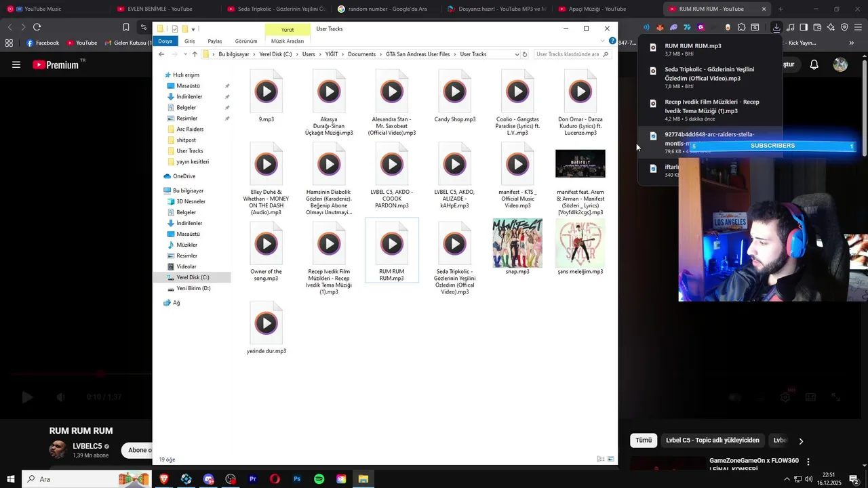Click the manifest feat. Arem video thumbnail
The width and height of the screenshot is (868, 488).
pos(580,163)
